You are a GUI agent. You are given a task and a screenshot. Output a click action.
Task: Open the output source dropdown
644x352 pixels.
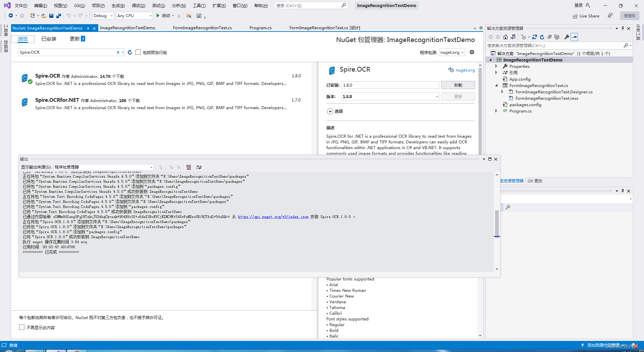104,167
